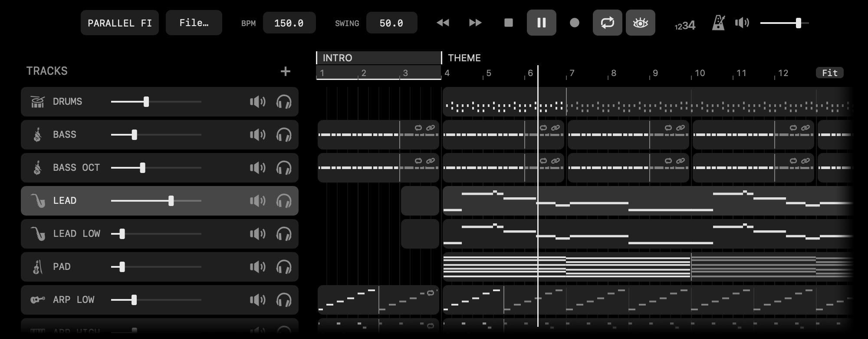Viewport: 868px width, 339px height.
Task: Jump to bar 8 on the ruler
Action: 613,73
